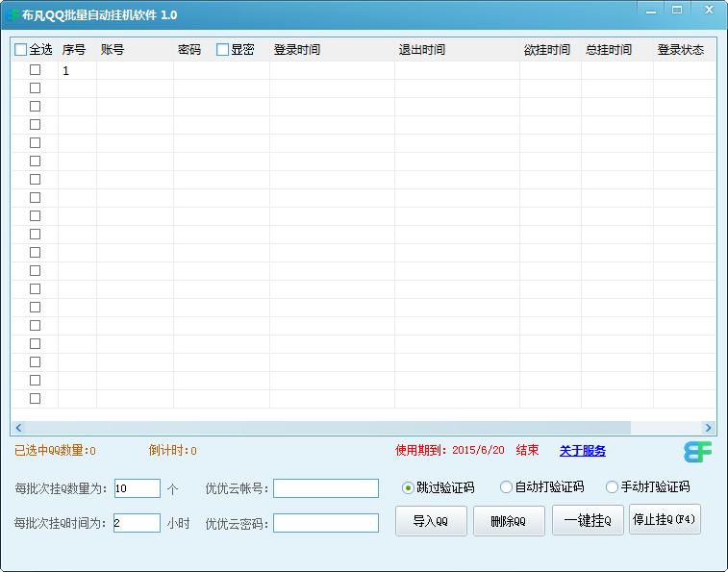The height and width of the screenshot is (572, 728).
Task: Toggle the 显密 show-password checkbox
Action: click(223, 50)
